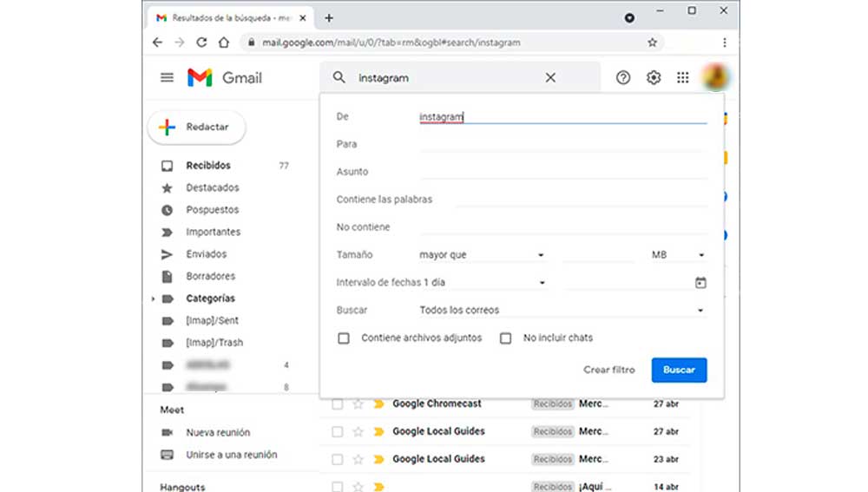Viewport: 868px width, 492px height.
Task: Open the MB unit dropdown
Action: 678,254
